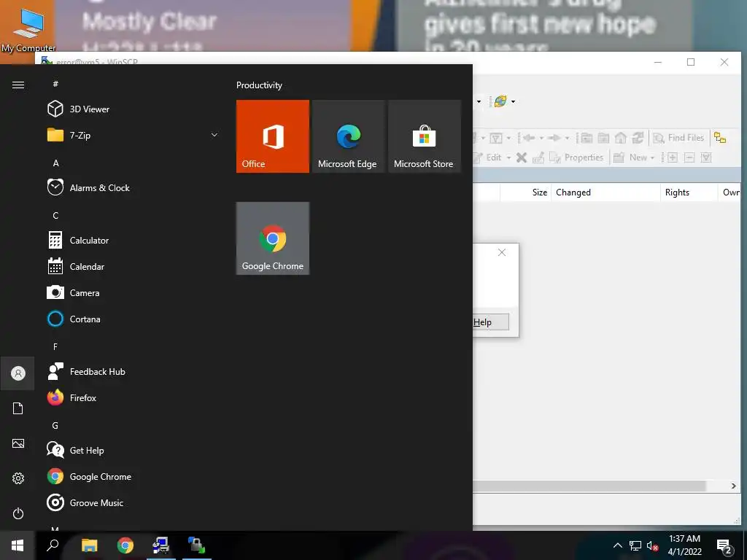The height and width of the screenshot is (560, 747).
Task: Jump to the letter C section header
Action: tap(55, 215)
